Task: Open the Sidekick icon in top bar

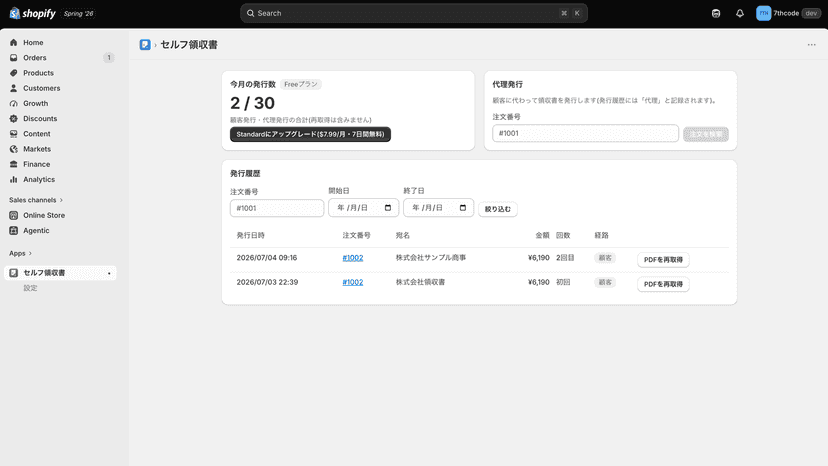Action: [x=716, y=13]
